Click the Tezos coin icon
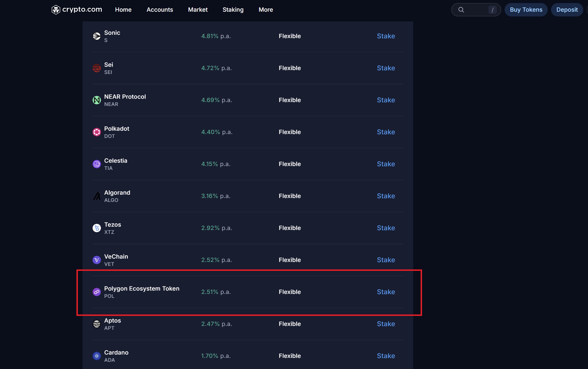 [x=97, y=228]
